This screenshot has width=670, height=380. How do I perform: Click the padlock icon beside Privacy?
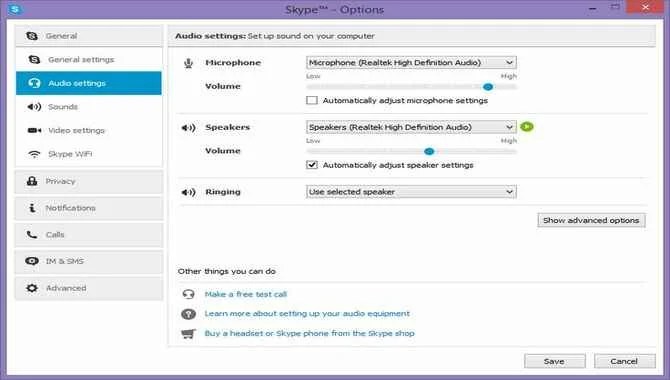(32, 181)
